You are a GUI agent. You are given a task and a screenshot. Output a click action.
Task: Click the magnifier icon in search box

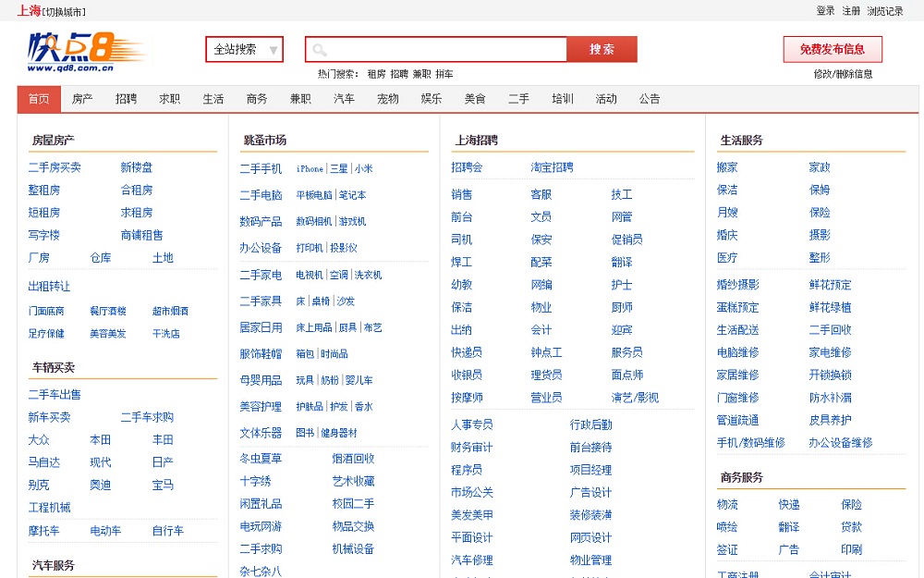[x=320, y=50]
